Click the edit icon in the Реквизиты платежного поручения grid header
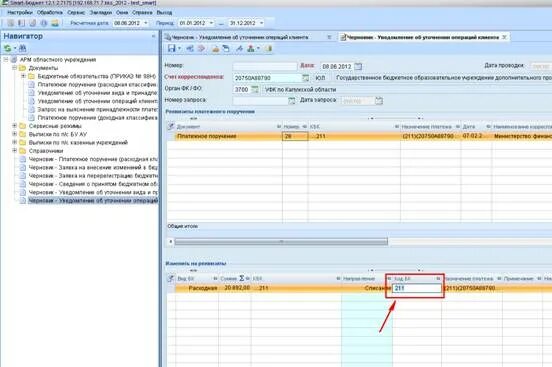The image size is (552, 367). 171,126
